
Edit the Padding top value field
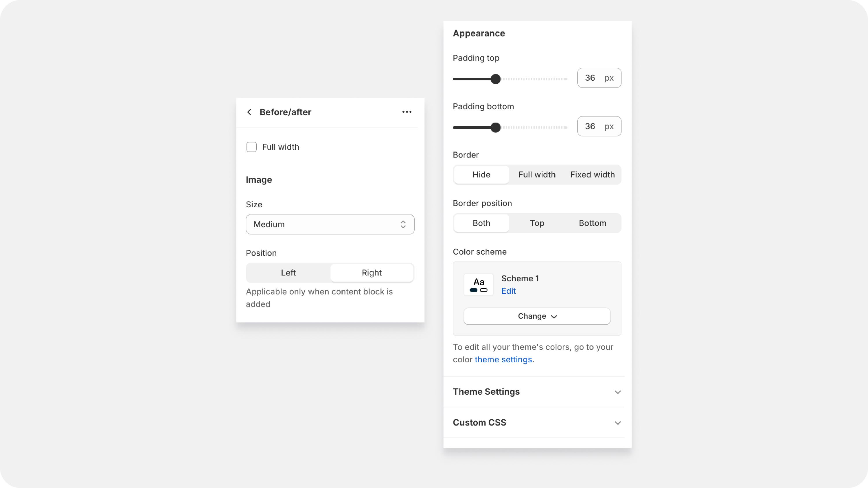599,78
